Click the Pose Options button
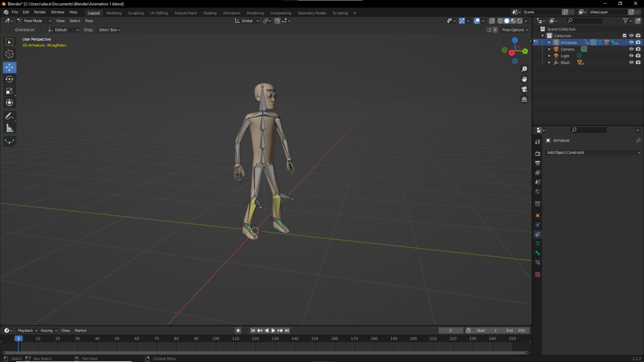Screen dimensions: 644x362 point(514,30)
